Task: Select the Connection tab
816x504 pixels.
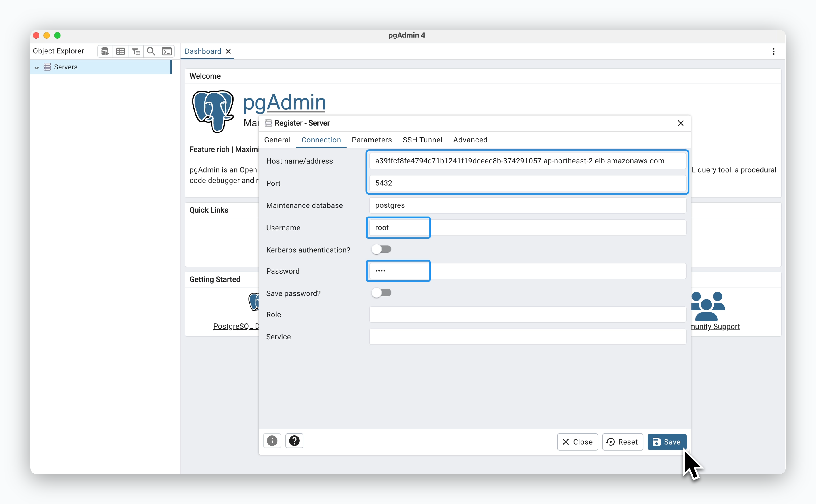Action: tap(321, 140)
